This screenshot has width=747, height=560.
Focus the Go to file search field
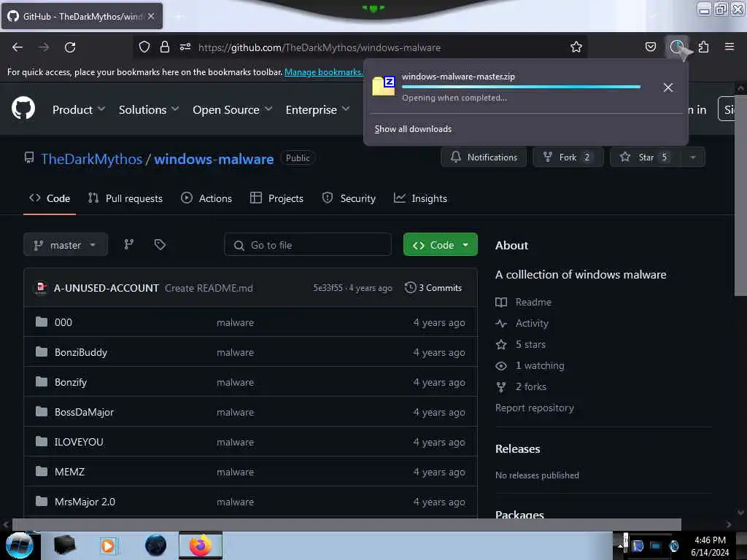[308, 245]
